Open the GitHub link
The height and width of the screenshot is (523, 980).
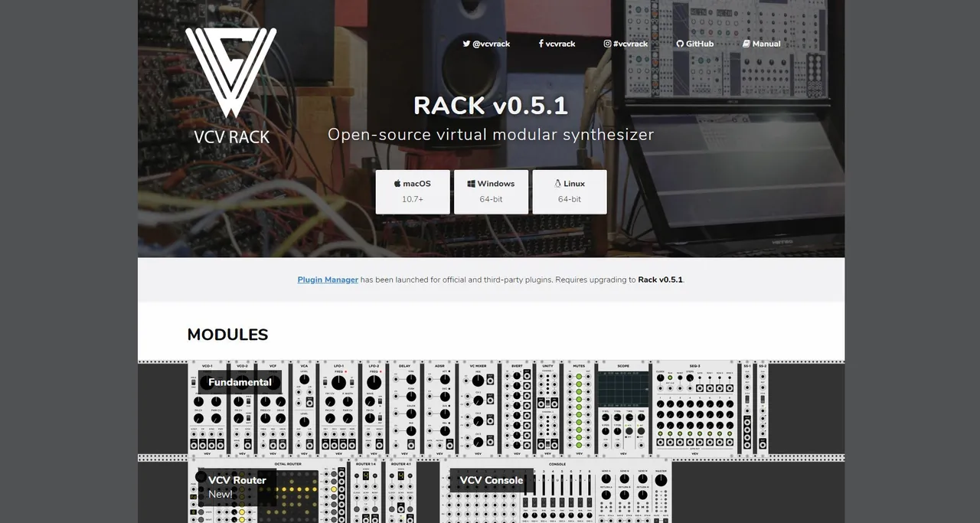[694, 44]
